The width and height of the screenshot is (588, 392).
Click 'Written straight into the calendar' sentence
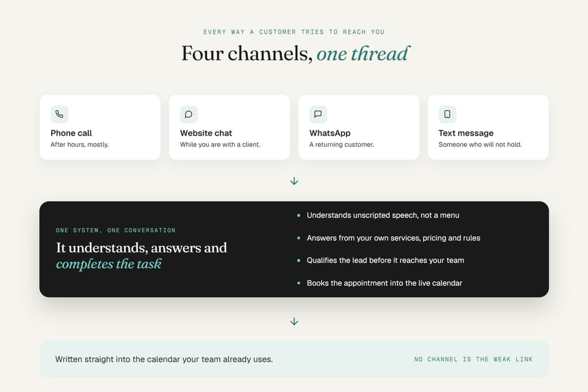(x=164, y=359)
